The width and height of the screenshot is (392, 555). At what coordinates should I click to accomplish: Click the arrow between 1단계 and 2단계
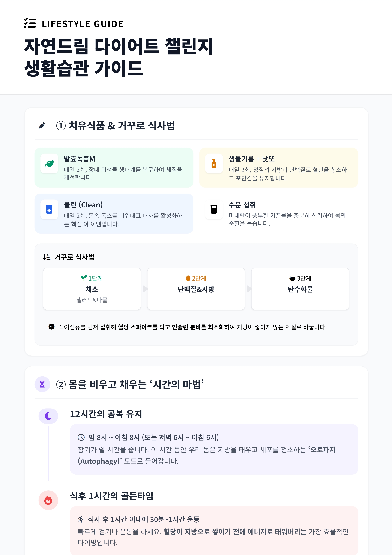tap(145, 289)
